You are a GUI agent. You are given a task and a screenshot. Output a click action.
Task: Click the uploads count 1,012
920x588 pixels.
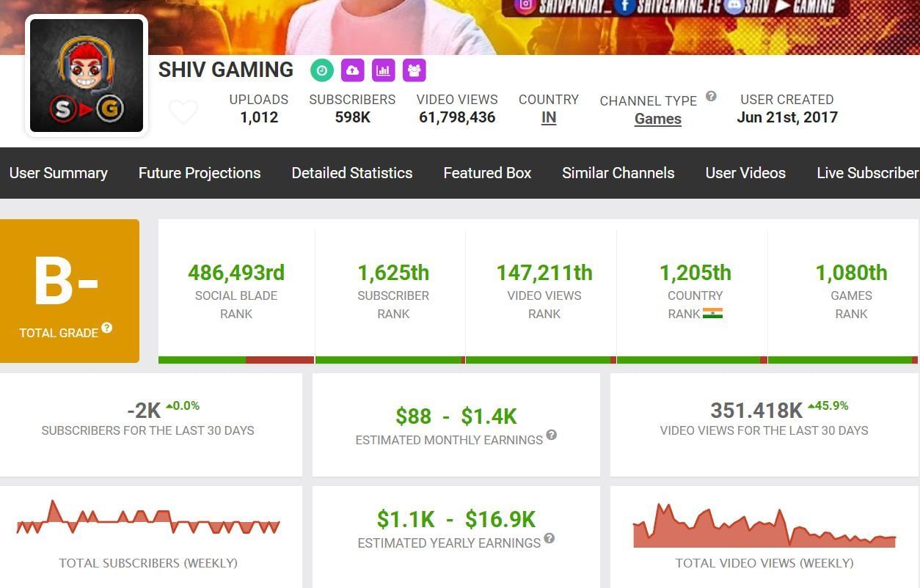click(259, 117)
